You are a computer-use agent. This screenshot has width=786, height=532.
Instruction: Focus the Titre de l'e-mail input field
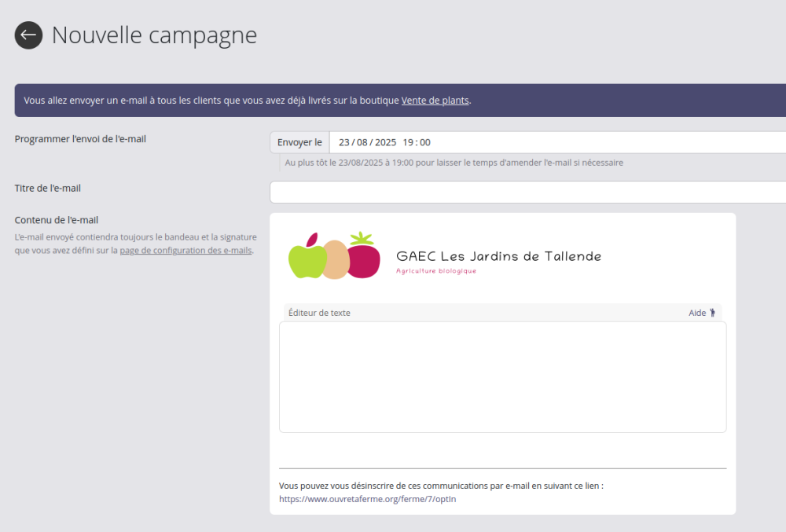click(528, 192)
